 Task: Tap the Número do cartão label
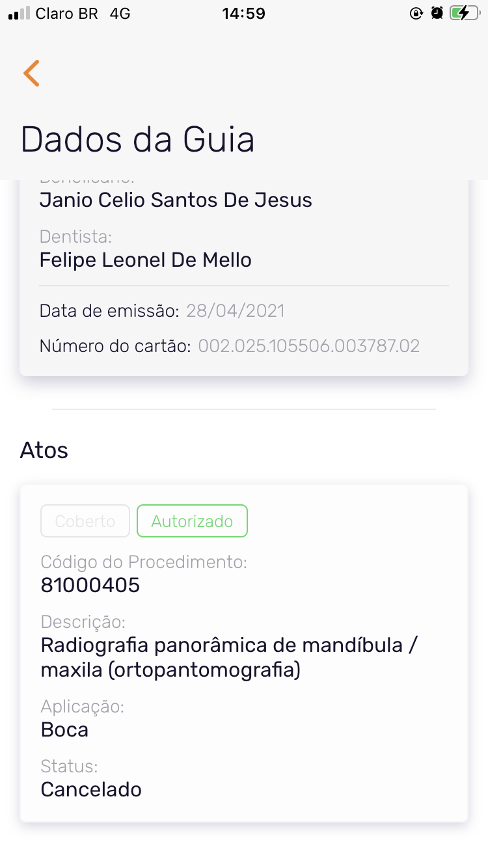pos(115,346)
